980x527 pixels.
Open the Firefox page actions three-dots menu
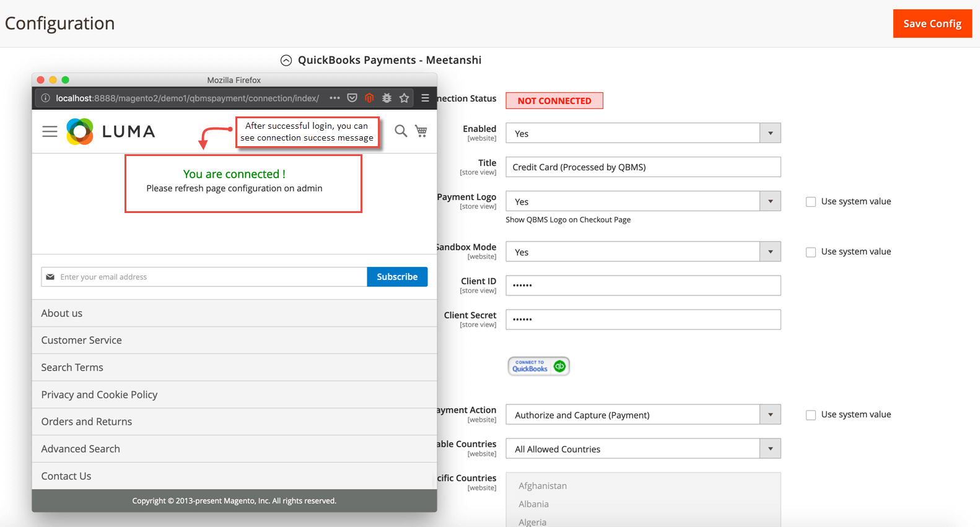tap(335, 98)
